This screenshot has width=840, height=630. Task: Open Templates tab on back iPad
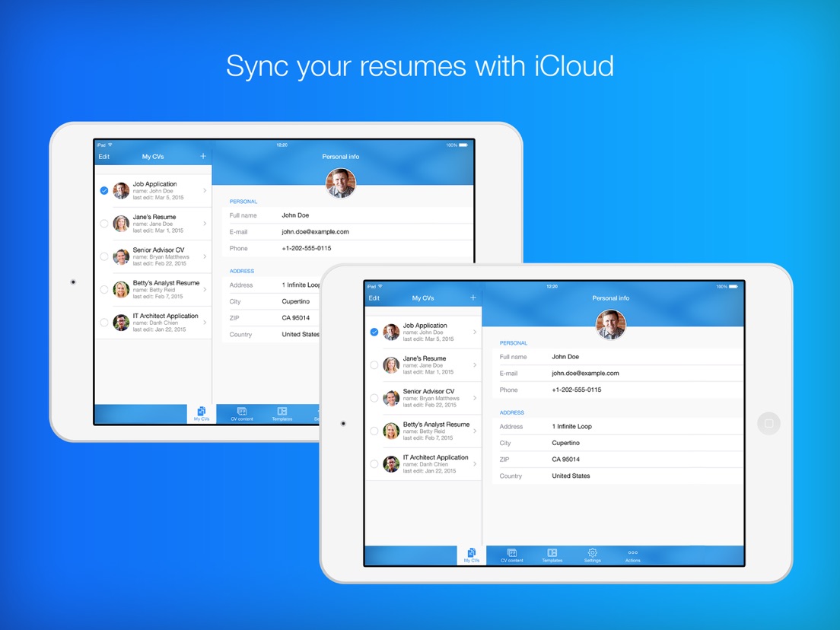point(282,414)
